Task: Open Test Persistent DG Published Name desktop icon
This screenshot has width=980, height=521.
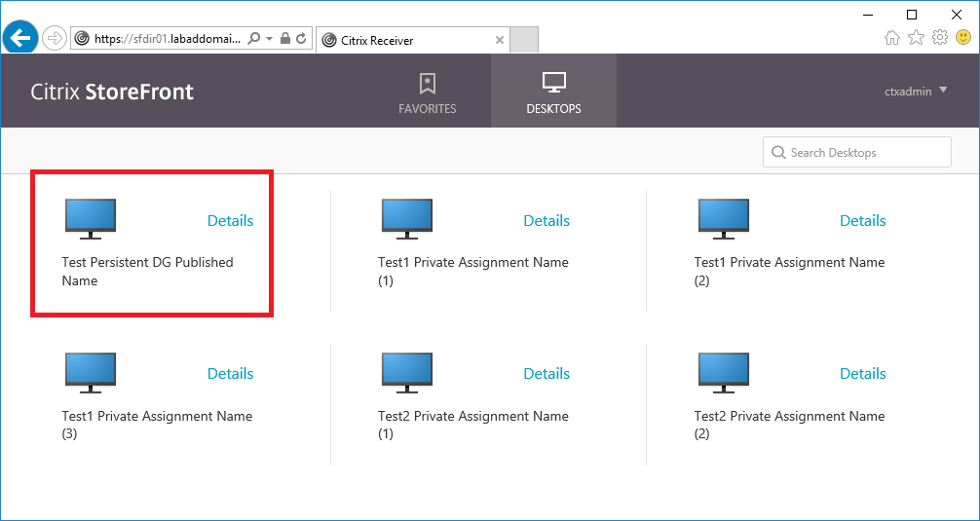Action: click(x=90, y=219)
